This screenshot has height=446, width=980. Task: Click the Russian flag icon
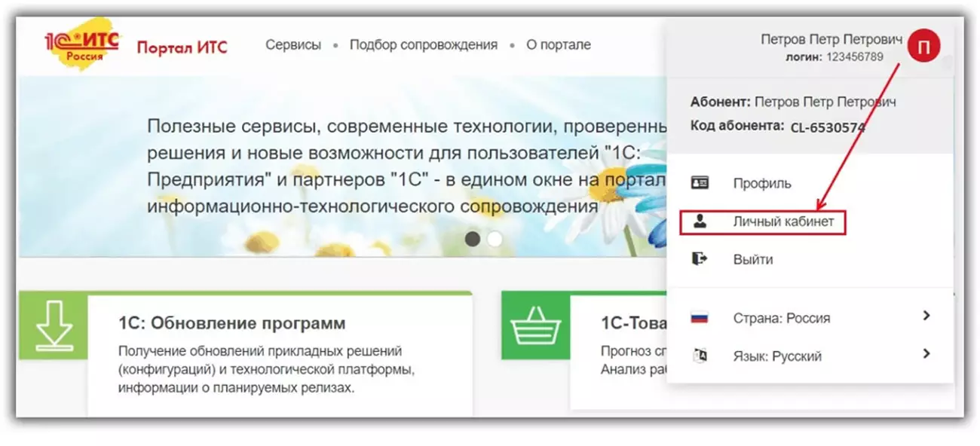[700, 318]
